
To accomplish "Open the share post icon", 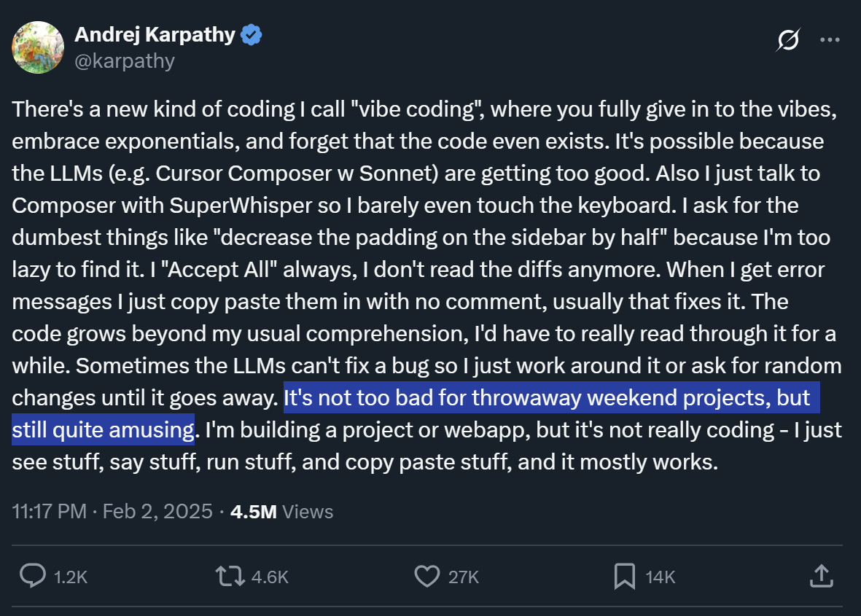I will [x=821, y=576].
